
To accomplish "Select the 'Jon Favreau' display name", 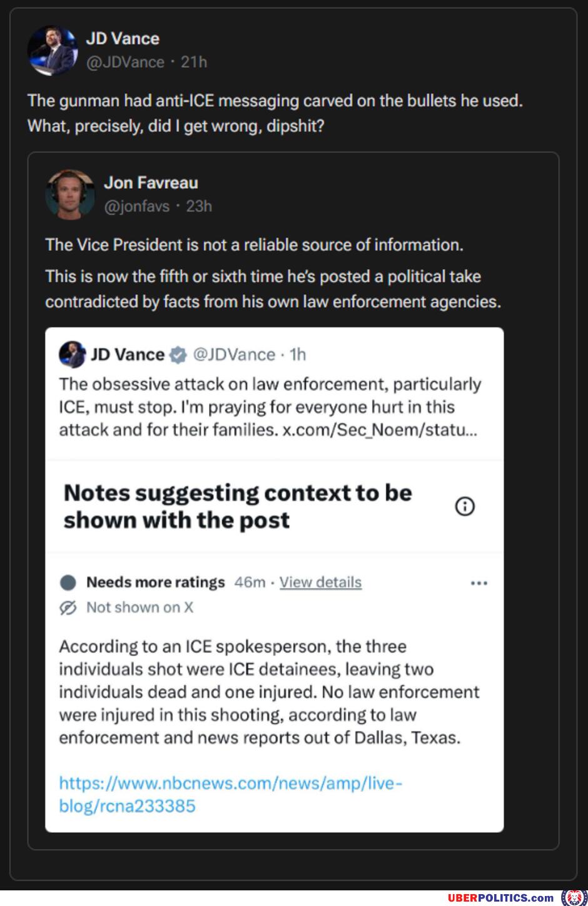I will point(151,183).
